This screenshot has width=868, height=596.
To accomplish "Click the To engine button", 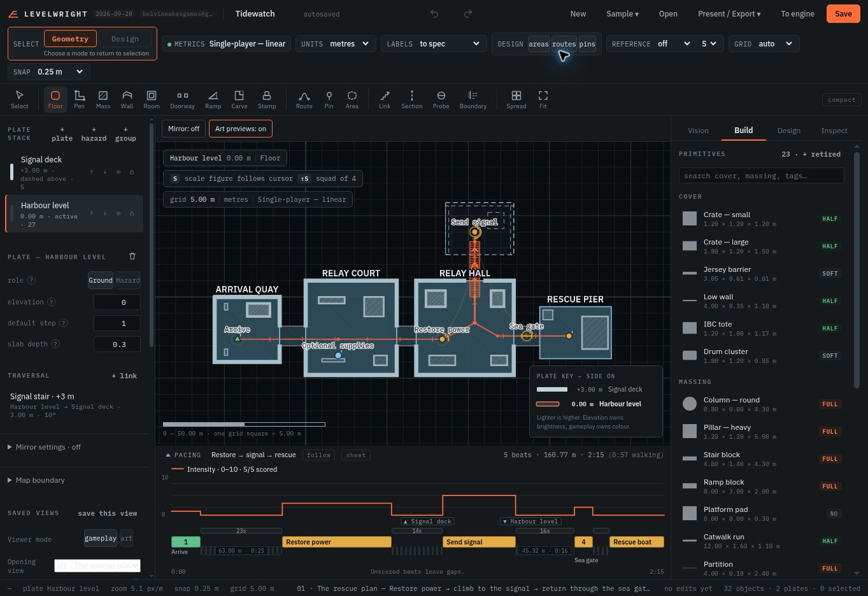I will pyautogui.click(x=797, y=14).
